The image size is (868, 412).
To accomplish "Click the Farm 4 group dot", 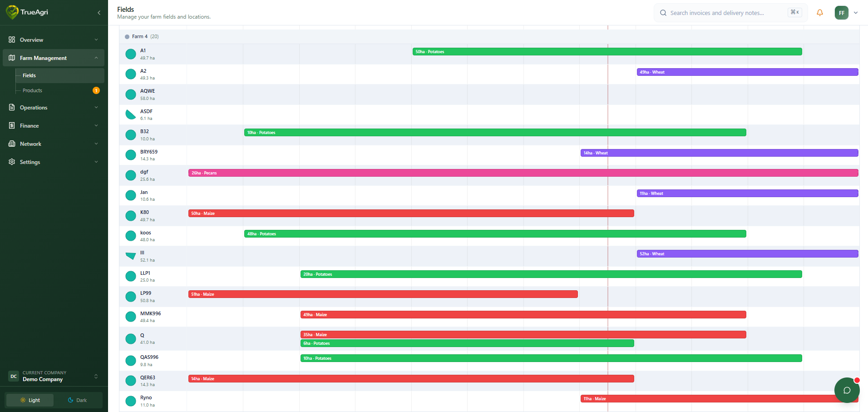I will tap(127, 37).
